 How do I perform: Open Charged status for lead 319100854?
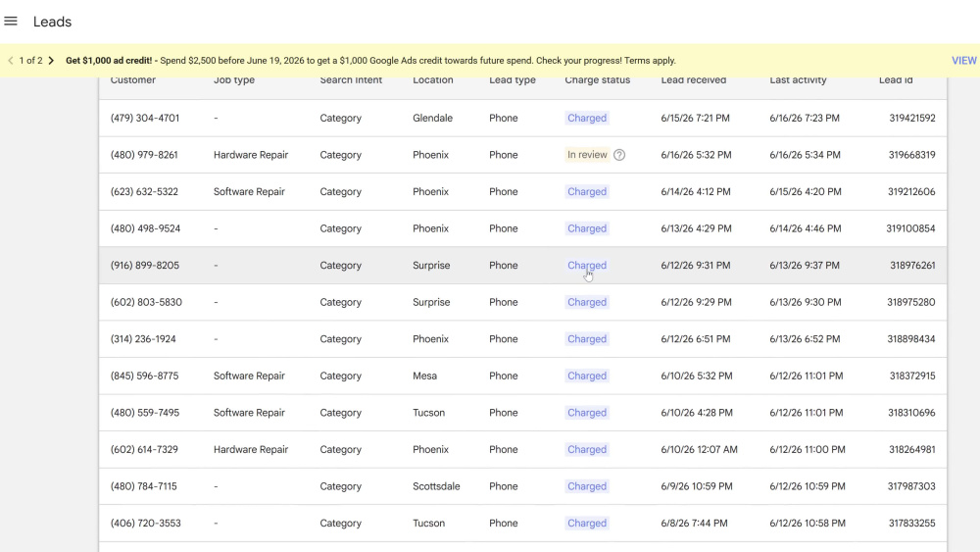[587, 228]
